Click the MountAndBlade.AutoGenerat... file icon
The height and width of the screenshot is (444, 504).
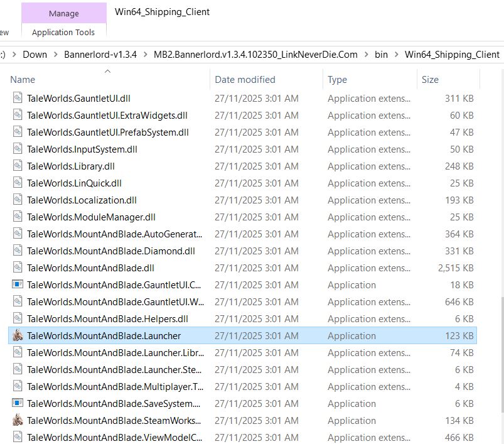coord(18,234)
